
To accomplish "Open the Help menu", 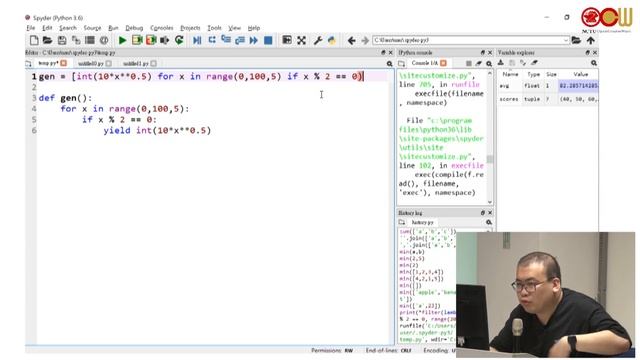I will click(253, 28).
